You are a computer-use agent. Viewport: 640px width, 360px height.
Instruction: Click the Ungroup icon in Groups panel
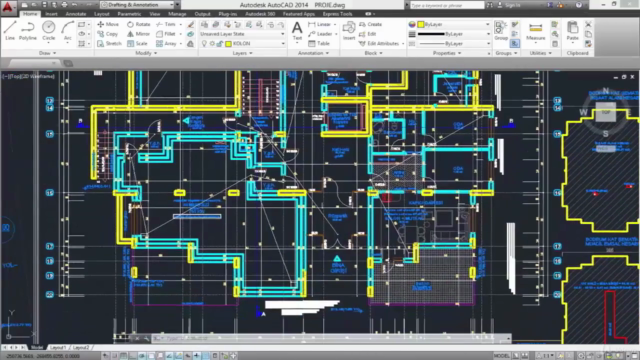coord(515,24)
